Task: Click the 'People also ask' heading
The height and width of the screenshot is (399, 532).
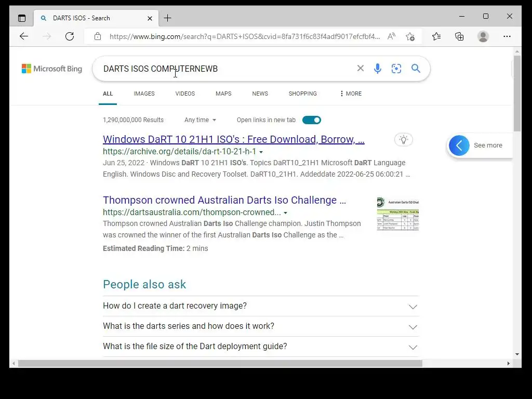Action: (144, 284)
